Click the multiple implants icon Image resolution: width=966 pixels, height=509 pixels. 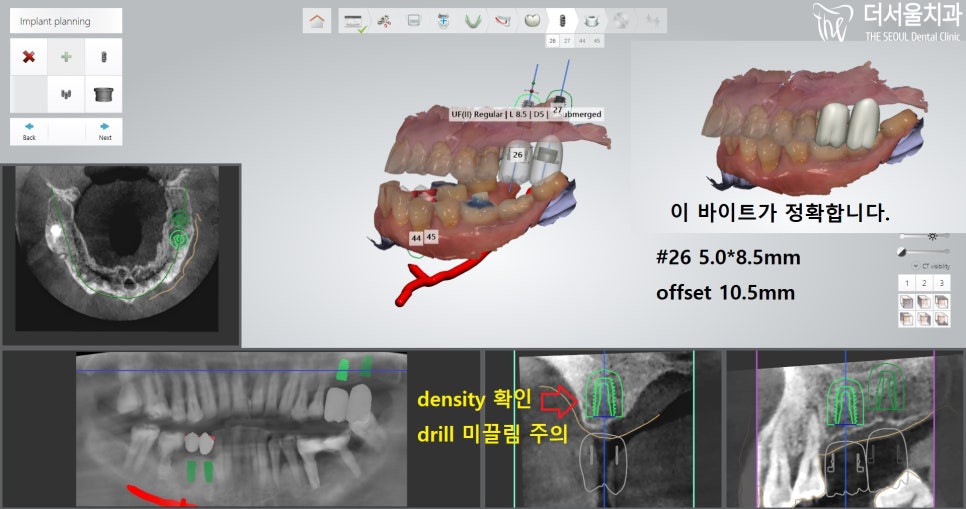point(67,94)
